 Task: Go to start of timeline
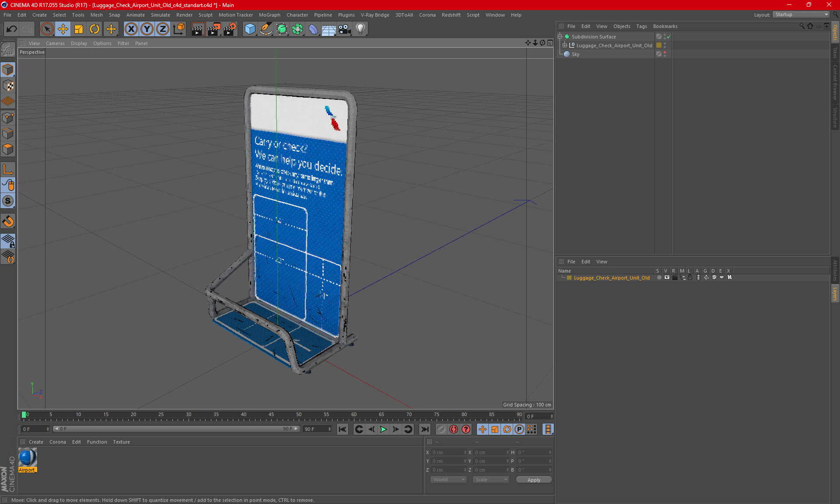click(343, 429)
